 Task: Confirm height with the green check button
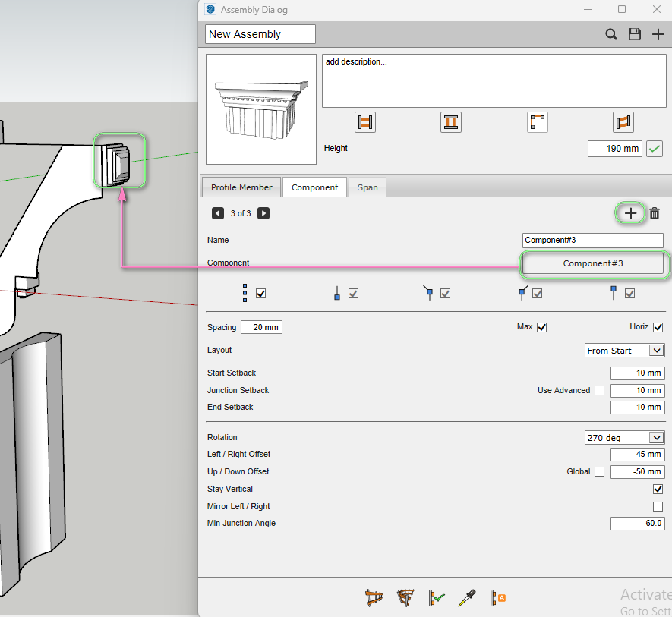pyautogui.click(x=655, y=149)
